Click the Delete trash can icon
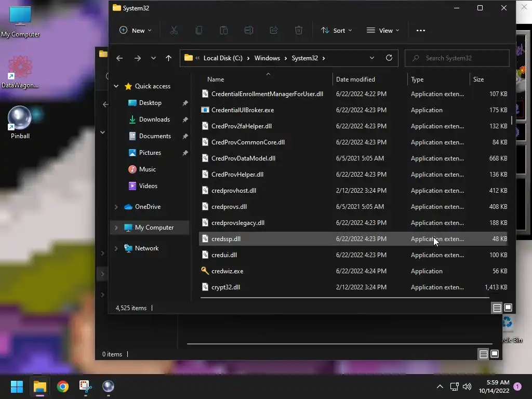This screenshot has width=532, height=399. pyautogui.click(x=299, y=31)
